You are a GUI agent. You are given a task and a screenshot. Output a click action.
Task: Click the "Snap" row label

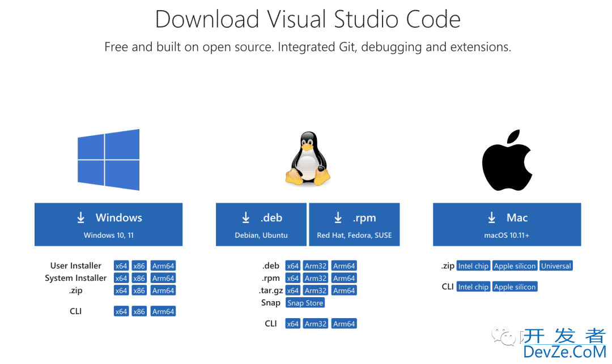(x=271, y=303)
